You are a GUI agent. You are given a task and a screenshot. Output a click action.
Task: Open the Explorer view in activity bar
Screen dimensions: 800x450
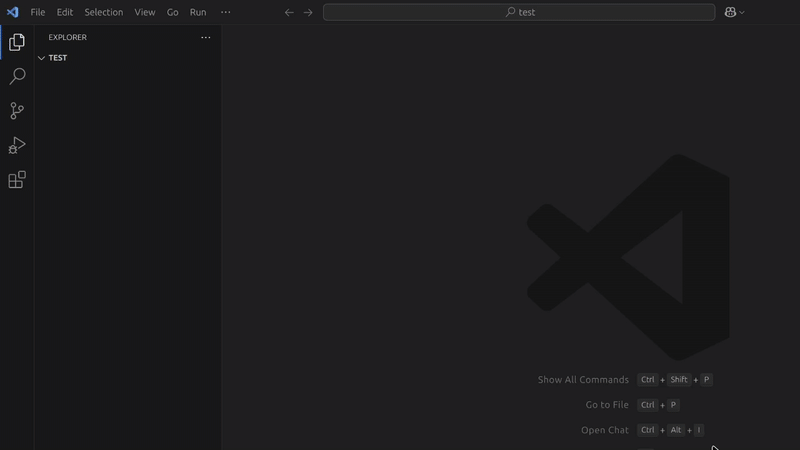click(x=17, y=42)
